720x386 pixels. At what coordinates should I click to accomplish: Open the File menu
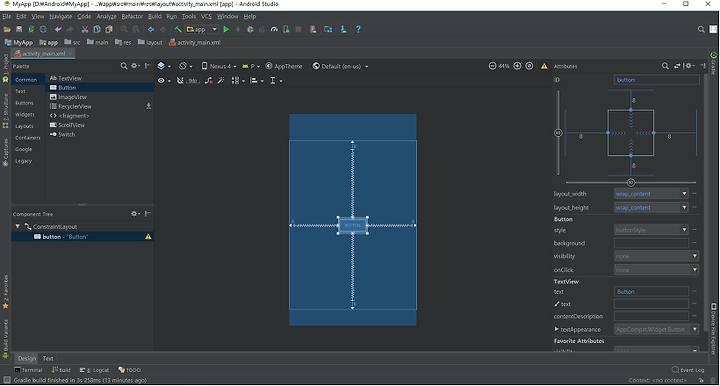coord(6,17)
